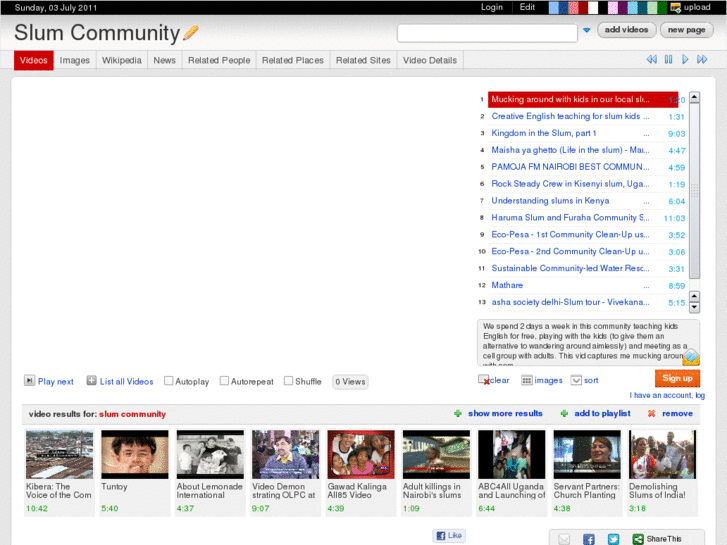727x545 pixels.
Task: Click the green plus beside show more results
Action: pyautogui.click(x=458, y=413)
